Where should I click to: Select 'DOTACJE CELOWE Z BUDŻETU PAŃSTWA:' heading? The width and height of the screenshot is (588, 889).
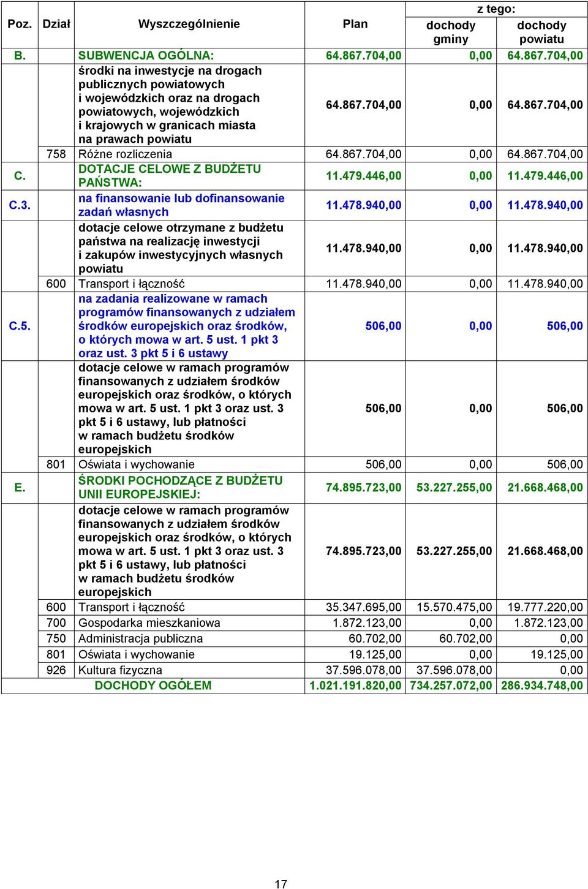click(170, 176)
